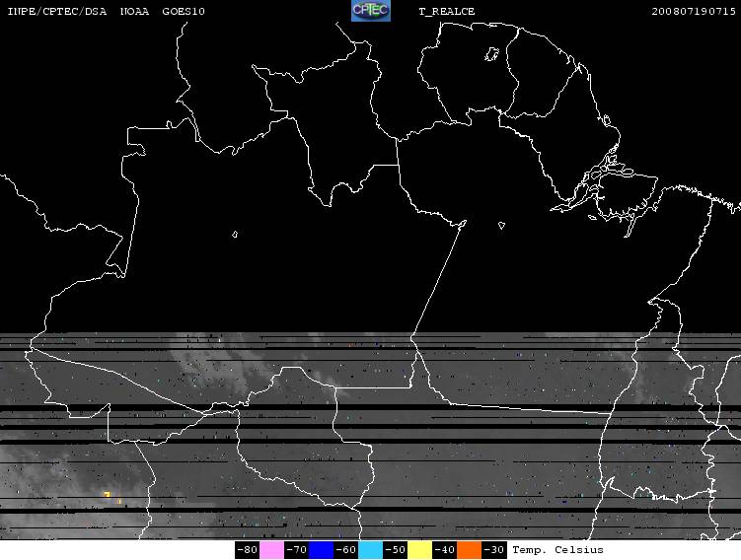Click the 200807190715 timestamp

pos(694,11)
